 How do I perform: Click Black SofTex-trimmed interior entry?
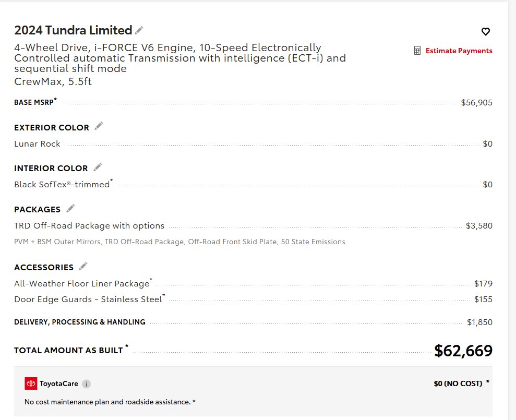tap(62, 185)
